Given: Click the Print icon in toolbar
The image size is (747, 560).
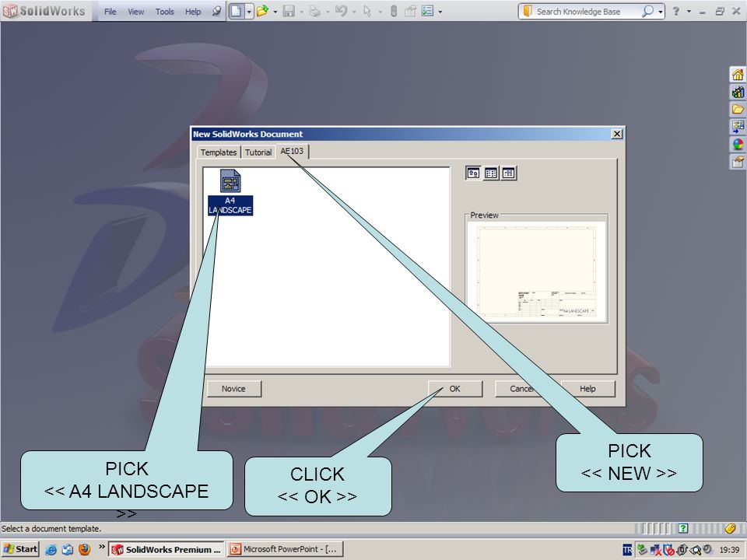Looking at the screenshot, I should pyautogui.click(x=314, y=11).
